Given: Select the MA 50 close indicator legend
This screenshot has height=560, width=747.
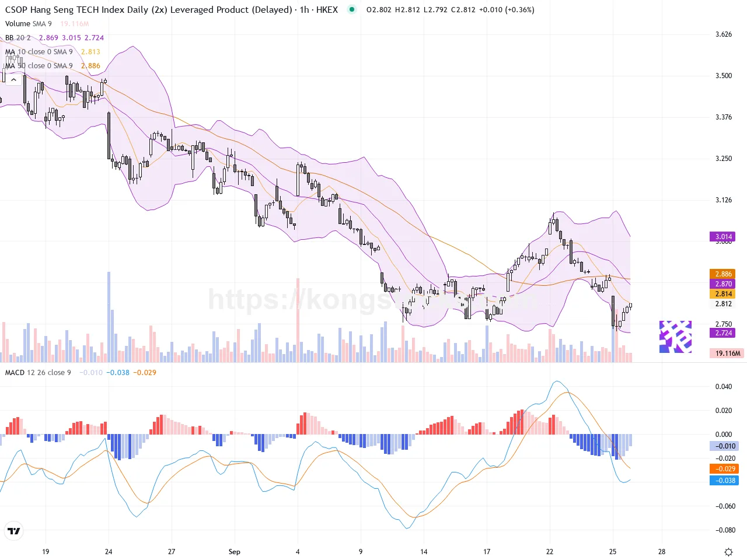Looking at the screenshot, I should pos(39,66).
